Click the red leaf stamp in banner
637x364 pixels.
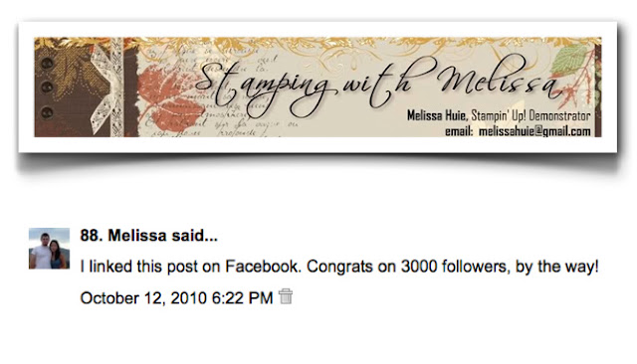pos(168,97)
